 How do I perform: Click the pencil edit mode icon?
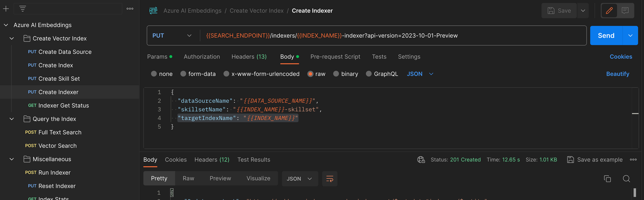coord(609,11)
